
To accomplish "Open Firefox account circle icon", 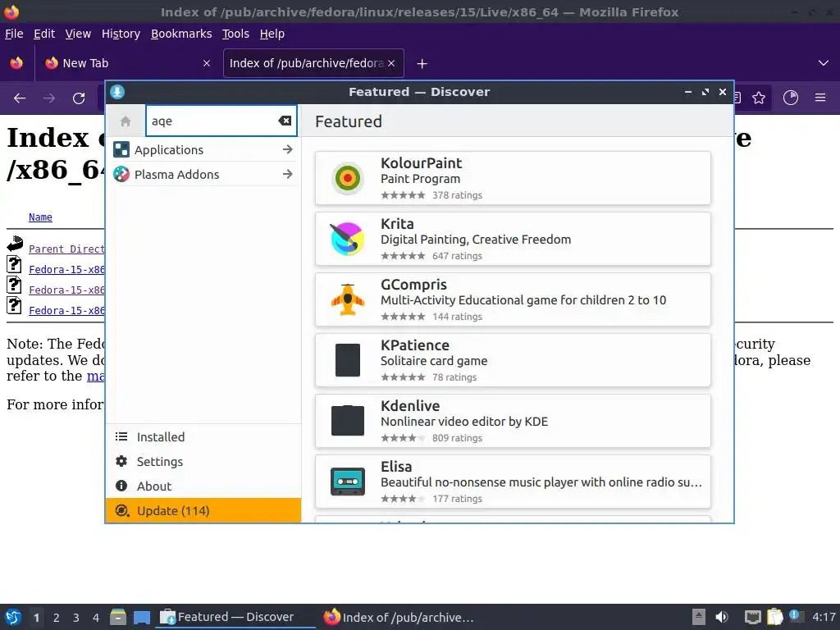I will tap(791, 98).
